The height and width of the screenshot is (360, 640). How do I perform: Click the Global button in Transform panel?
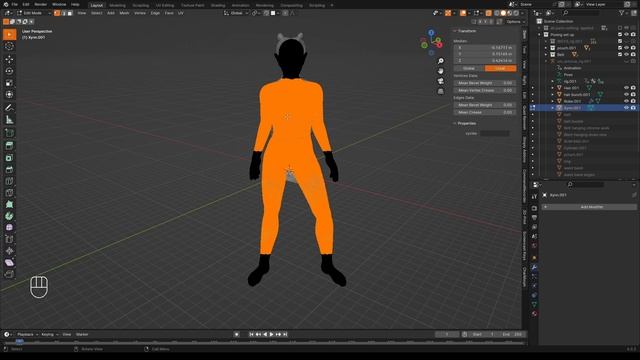tap(469, 68)
